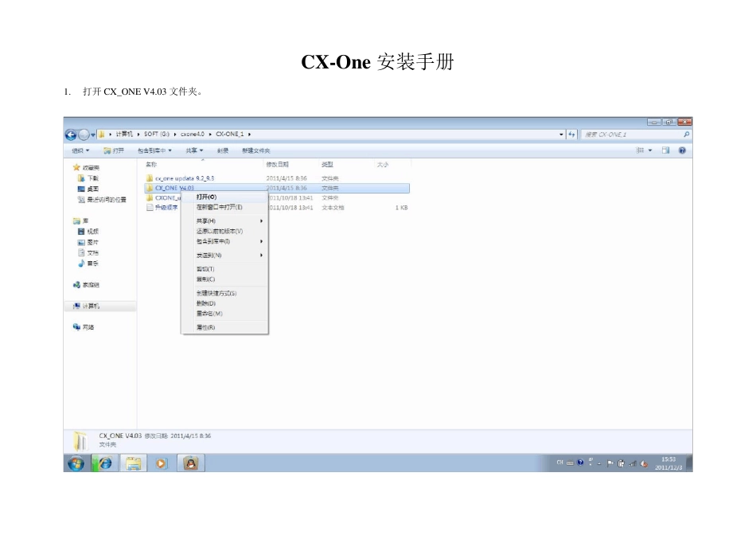Choose 重命名(M) in the context menu

(224, 314)
